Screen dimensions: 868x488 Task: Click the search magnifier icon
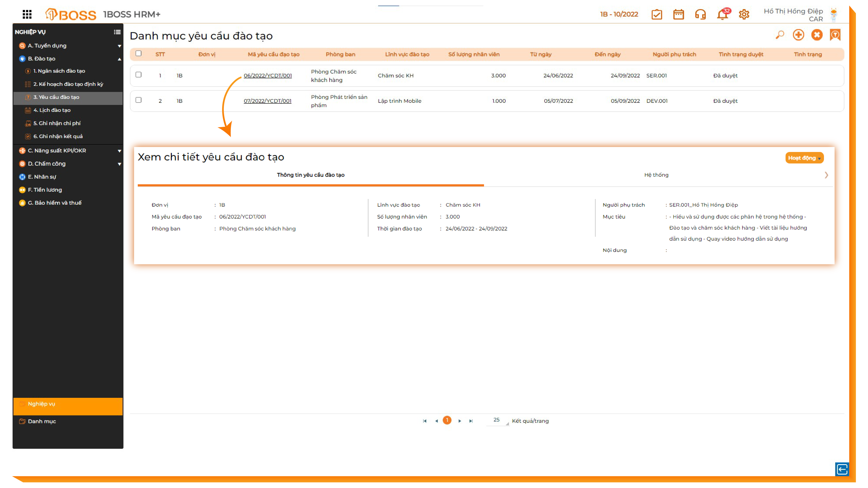point(780,35)
